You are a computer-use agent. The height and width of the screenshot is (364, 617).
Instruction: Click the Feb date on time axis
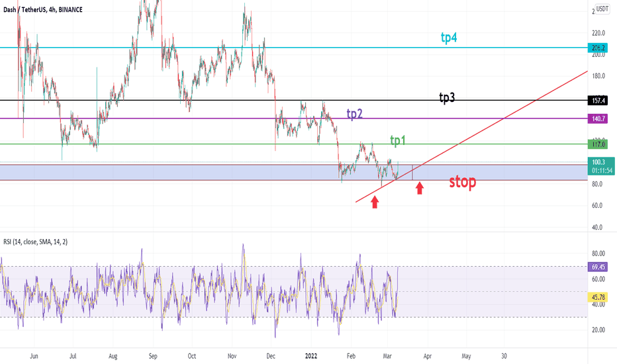pos(351,356)
